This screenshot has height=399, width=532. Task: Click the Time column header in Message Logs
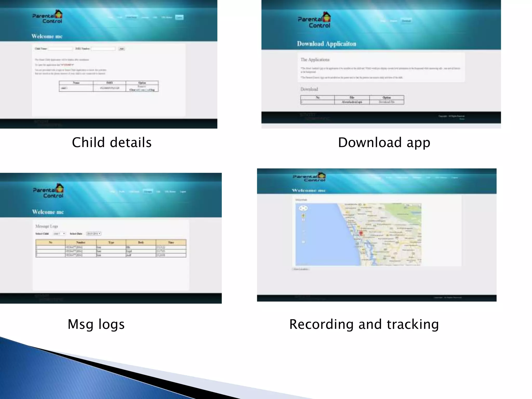pyautogui.click(x=171, y=242)
